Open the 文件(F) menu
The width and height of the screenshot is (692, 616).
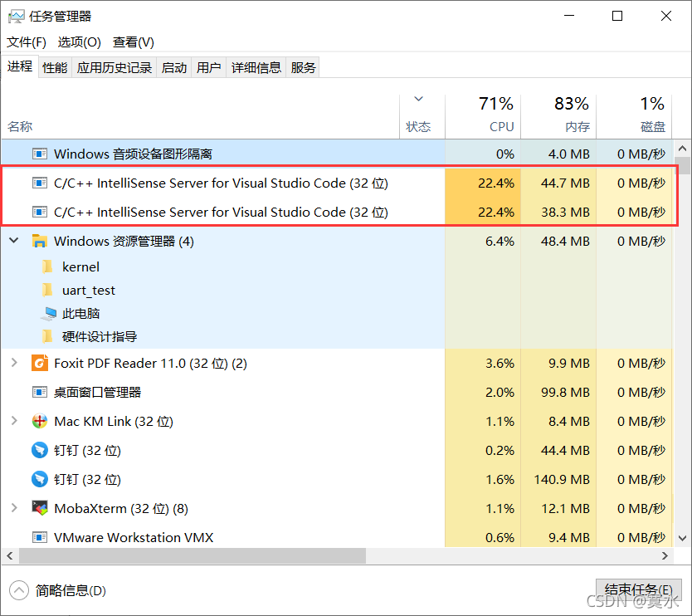[x=27, y=42]
